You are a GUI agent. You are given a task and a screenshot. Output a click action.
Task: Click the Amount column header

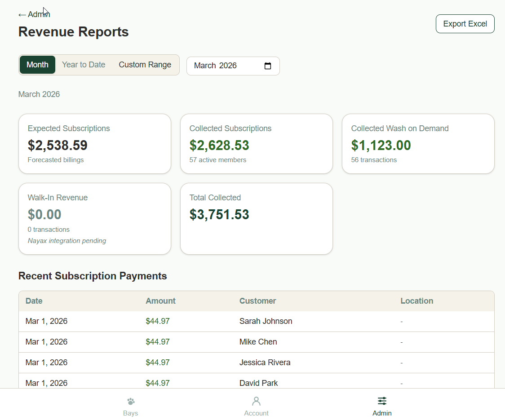[x=160, y=301]
